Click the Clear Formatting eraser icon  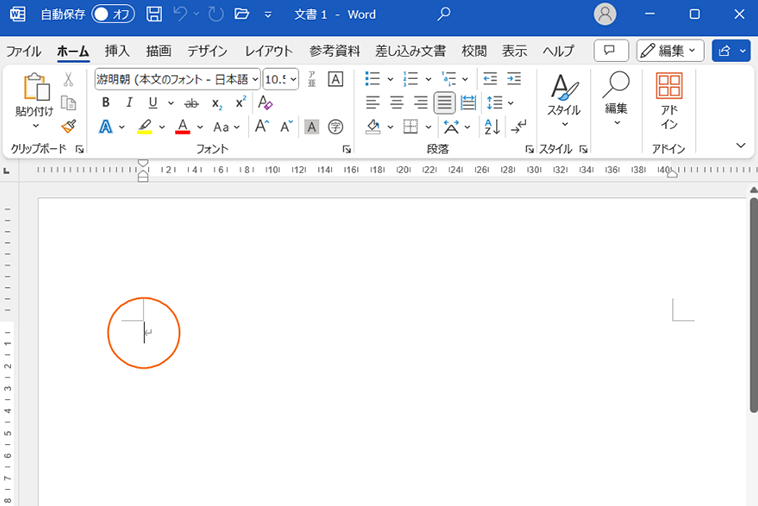[x=265, y=103]
